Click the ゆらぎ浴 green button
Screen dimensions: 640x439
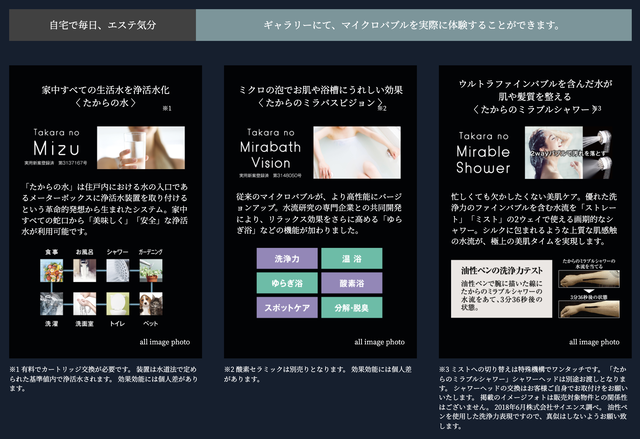click(287, 283)
